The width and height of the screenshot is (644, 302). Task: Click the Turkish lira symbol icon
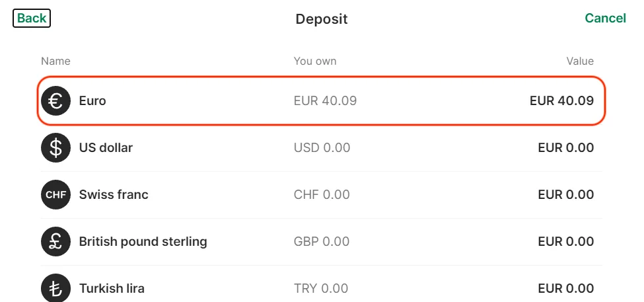56,289
